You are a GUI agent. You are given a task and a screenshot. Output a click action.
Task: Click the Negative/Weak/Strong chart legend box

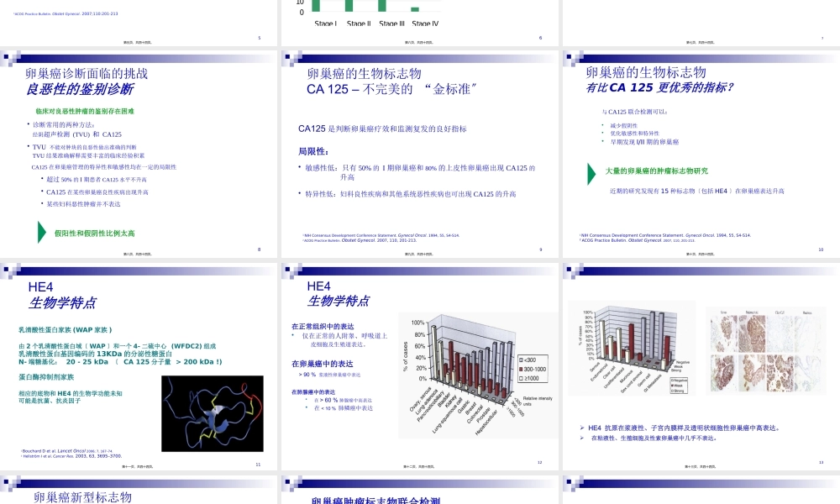pyautogui.click(x=679, y=386)
